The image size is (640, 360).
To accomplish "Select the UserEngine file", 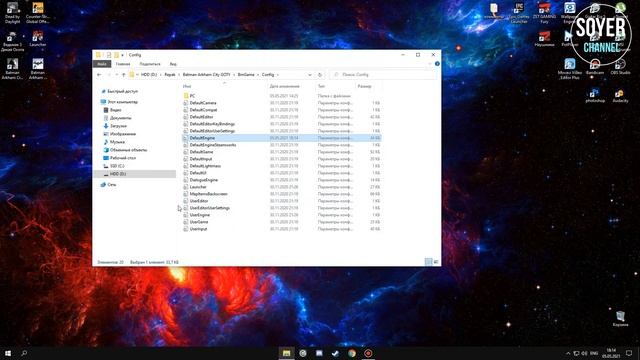I will [x=200, y=215].
